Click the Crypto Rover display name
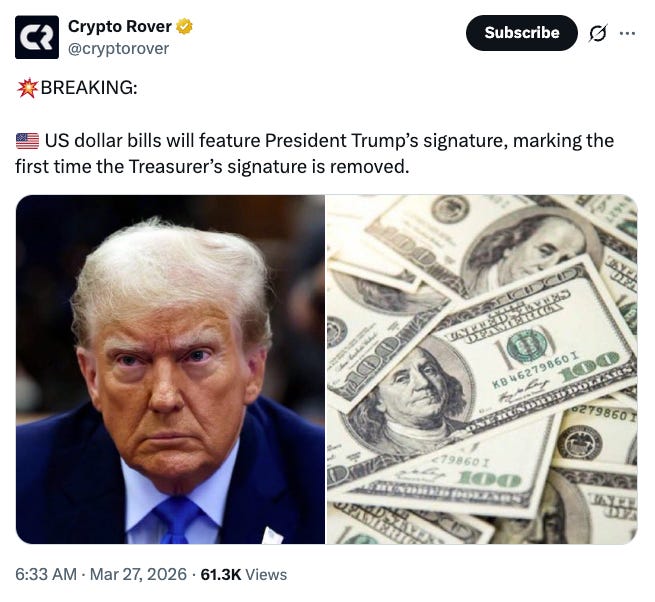Screen dimensions: 655x602 point(120,26)
